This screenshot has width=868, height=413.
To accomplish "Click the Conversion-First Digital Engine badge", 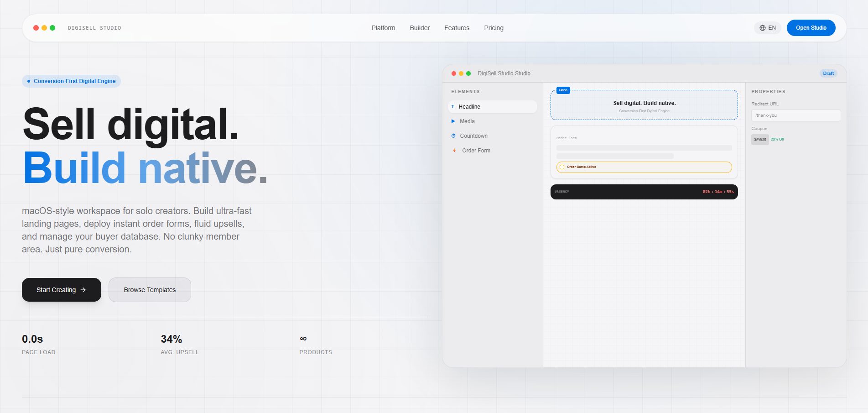I will pyautogui.click(x=72, y=81).
